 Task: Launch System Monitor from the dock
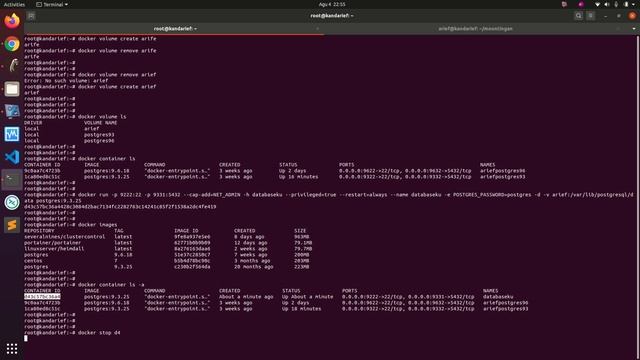click(x=12, y=134)
